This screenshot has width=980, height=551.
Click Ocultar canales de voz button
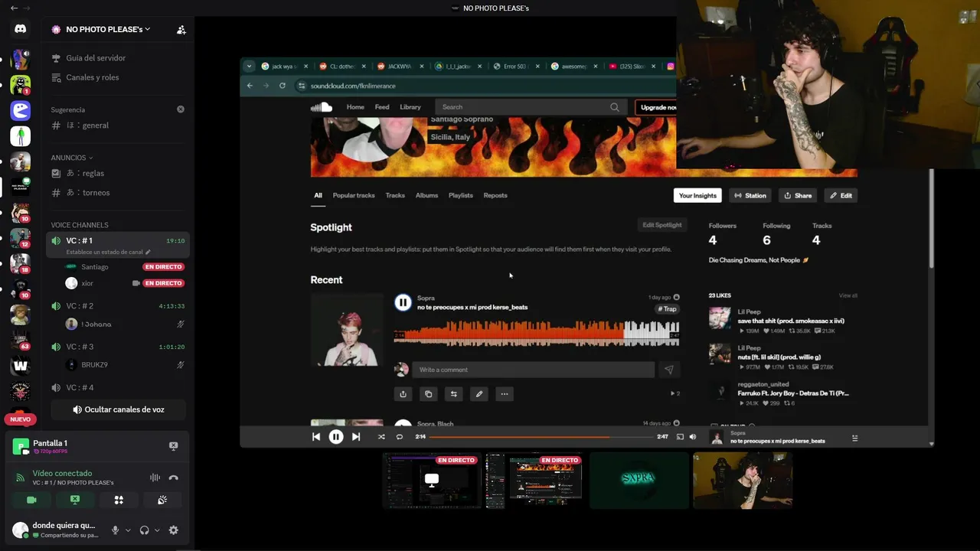[118, 409]
